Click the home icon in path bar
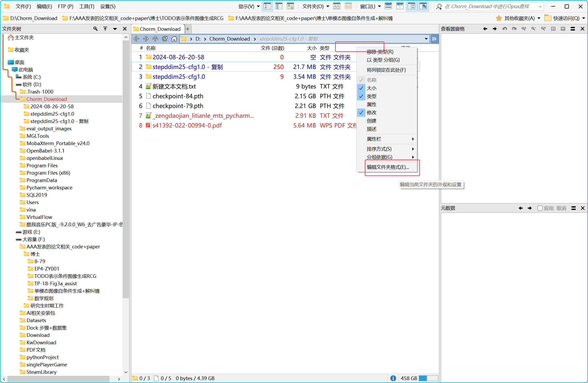588x383 pixels. [x=174, y=39]
